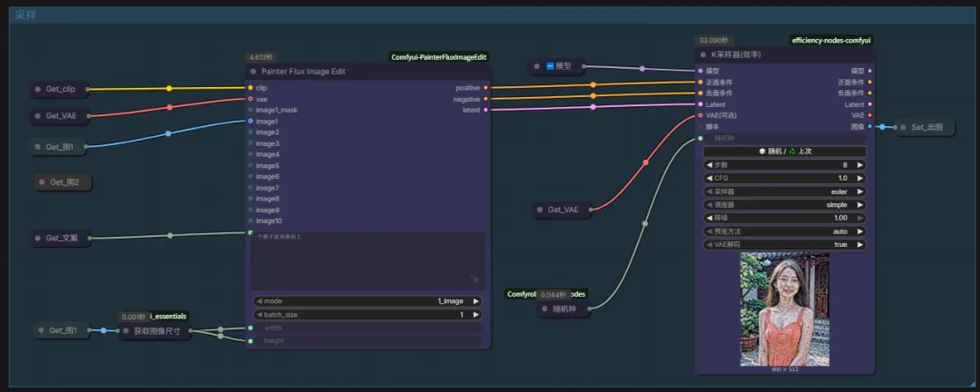The height and width of the screenshot is (392, 980).
Task: Click right arrow on 采样器 selector
Action: pos(860,191)
